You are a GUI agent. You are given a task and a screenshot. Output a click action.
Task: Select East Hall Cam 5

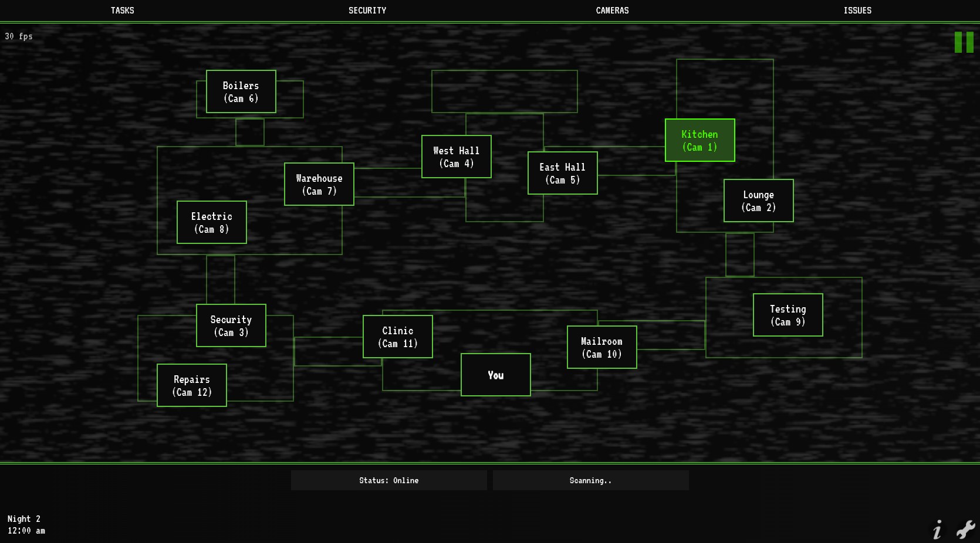pyautogui.click(x=562, y=173)
